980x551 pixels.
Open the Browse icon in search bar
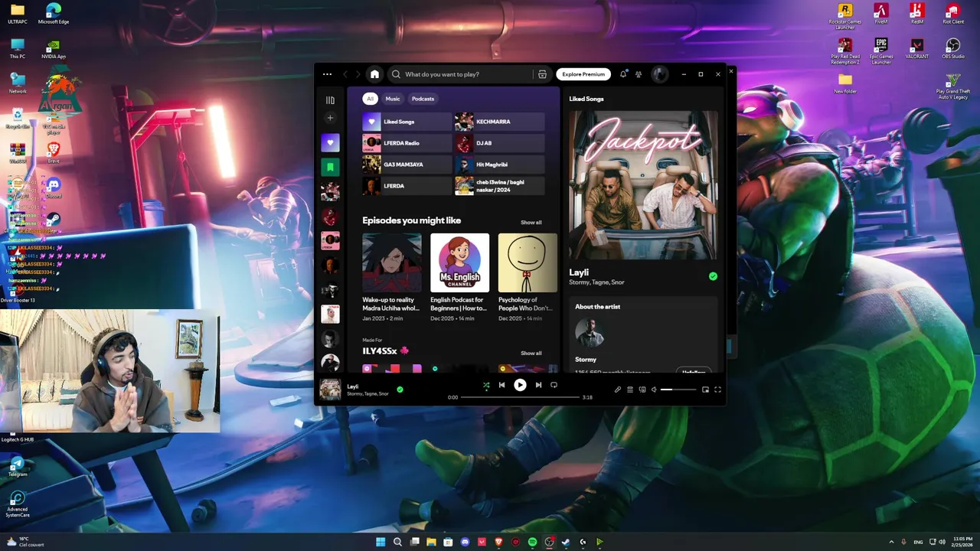coord(542,74)
